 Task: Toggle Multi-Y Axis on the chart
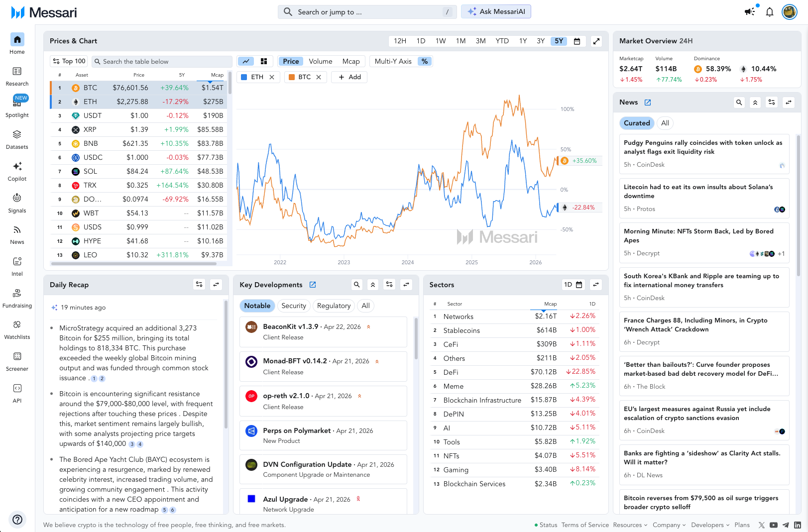tap(393, 61)
